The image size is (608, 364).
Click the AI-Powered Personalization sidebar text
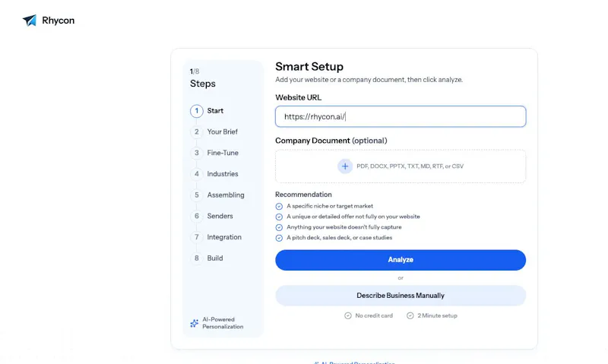(223, 323)
